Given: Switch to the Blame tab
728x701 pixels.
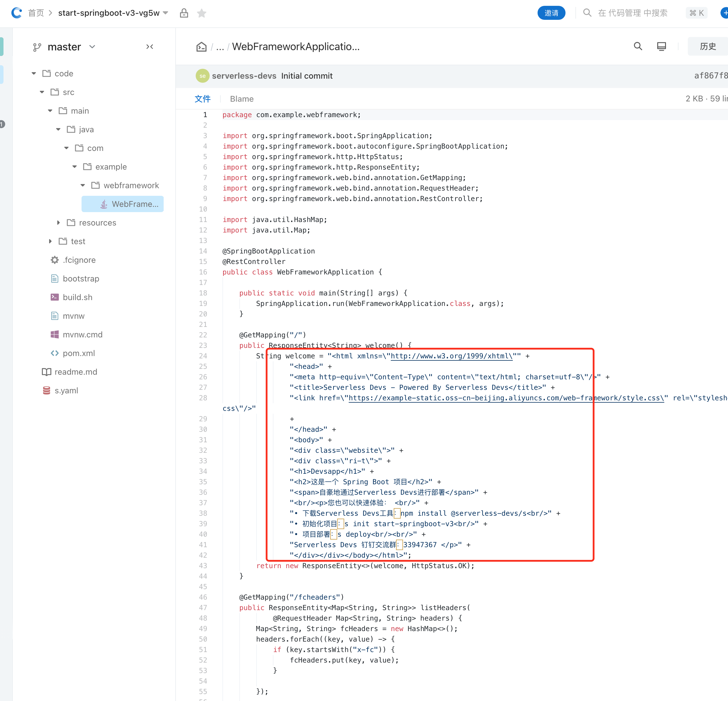Looking at the screenshot, I should pyautogui.click(x=242, y=99).
